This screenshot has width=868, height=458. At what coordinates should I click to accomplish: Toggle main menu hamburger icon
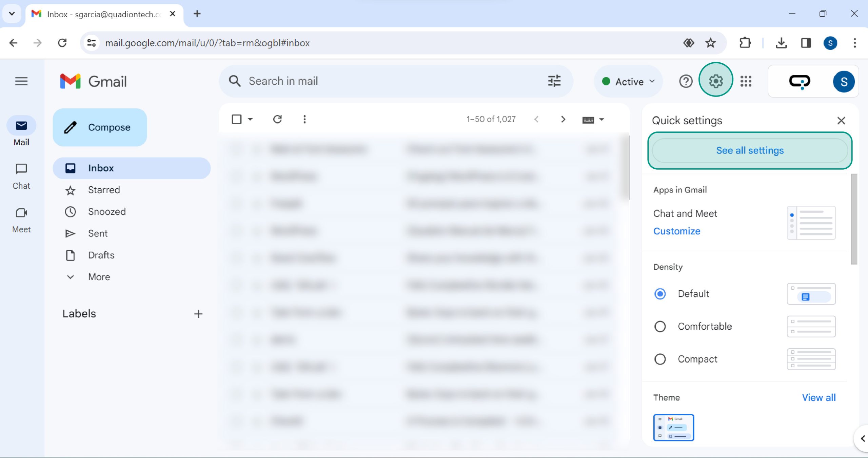click(x=21, y=81)
